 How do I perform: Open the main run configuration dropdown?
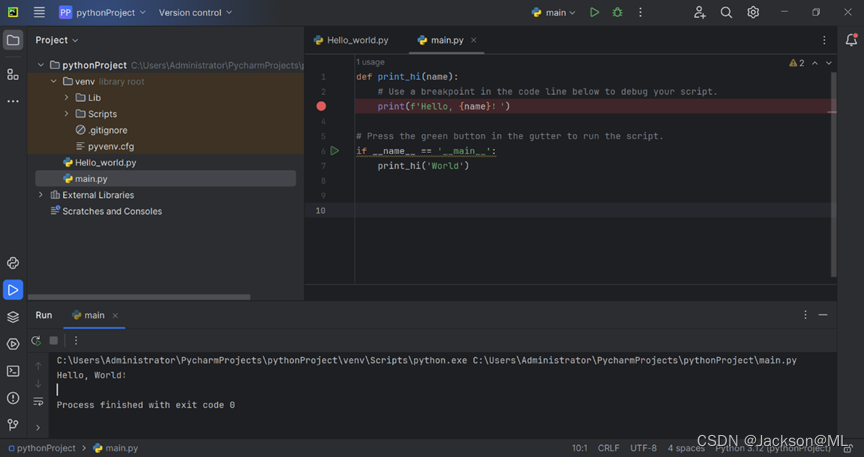[554, 13]
